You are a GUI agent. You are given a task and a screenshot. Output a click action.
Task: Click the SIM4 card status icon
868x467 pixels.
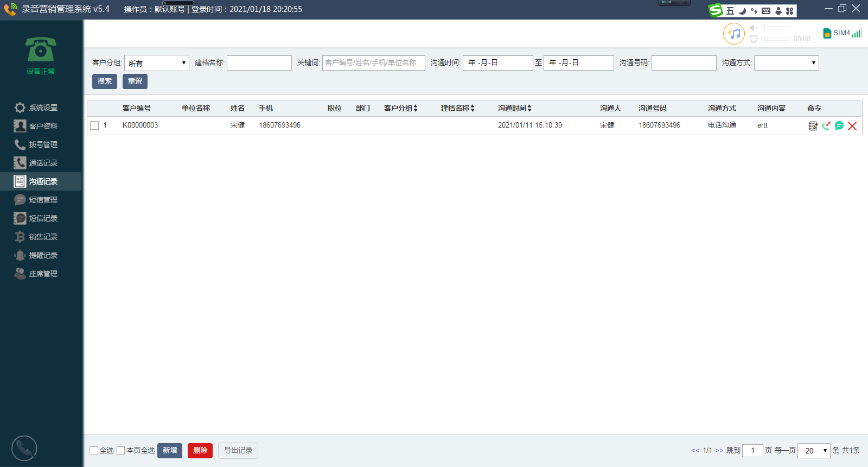(x=827, y=34)
